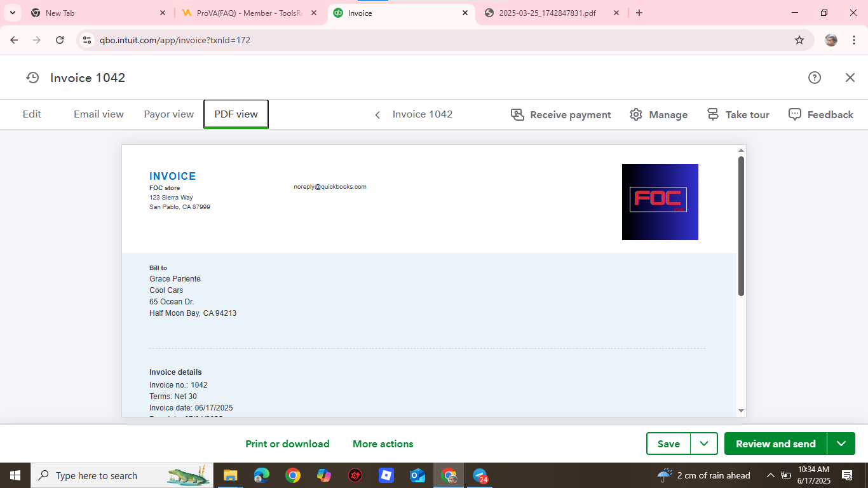Open Chrome three-dot menu

(853, 40)
